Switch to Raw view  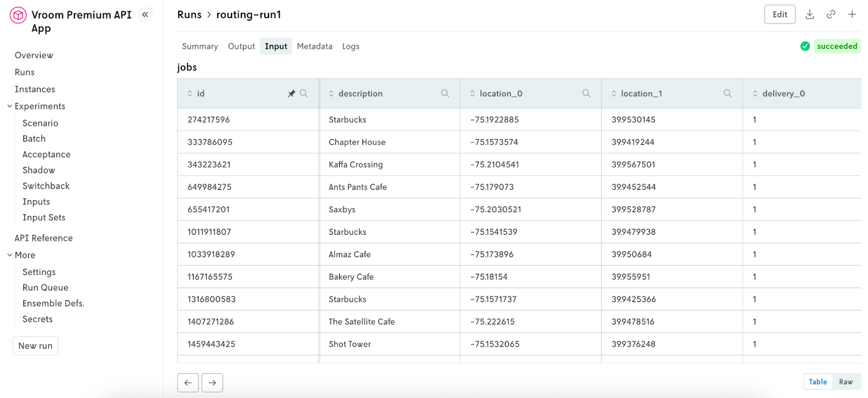pyautogui.click(x=846, y=382)
